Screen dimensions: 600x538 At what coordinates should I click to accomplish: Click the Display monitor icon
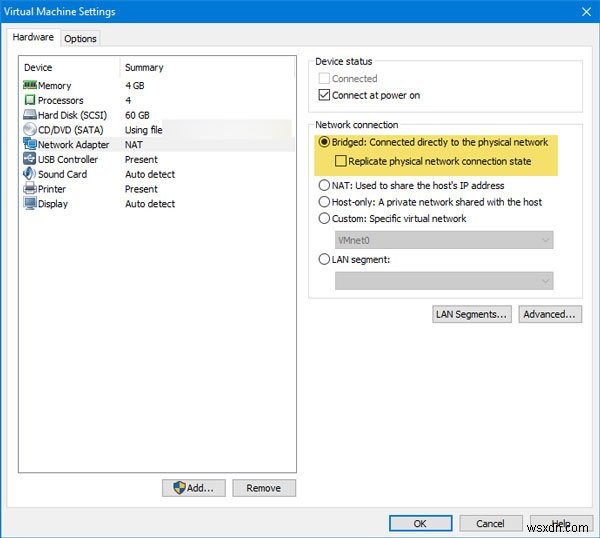point(30,203)
